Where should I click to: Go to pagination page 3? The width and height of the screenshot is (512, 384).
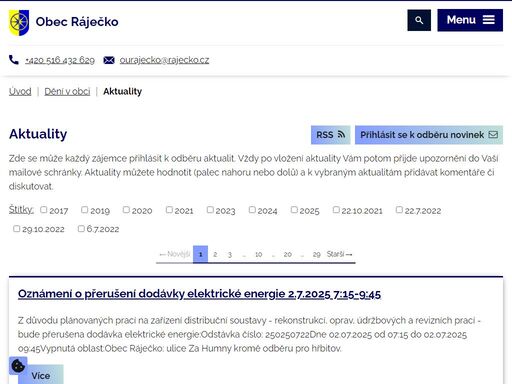230,254
